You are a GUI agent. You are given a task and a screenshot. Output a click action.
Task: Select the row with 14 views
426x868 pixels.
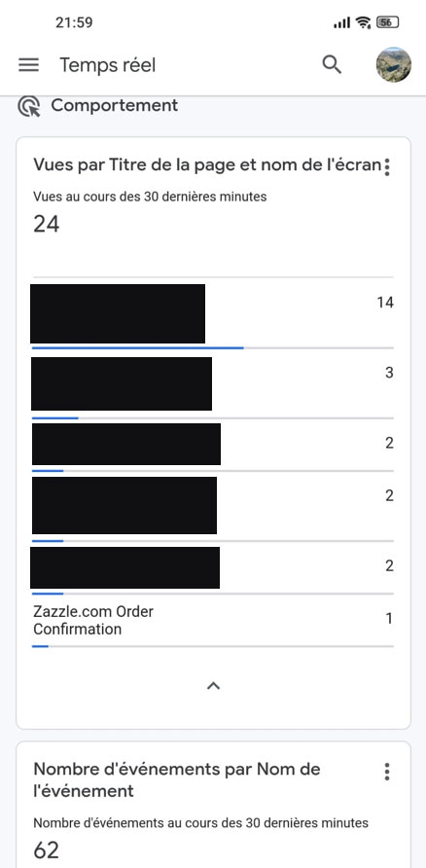213,313
